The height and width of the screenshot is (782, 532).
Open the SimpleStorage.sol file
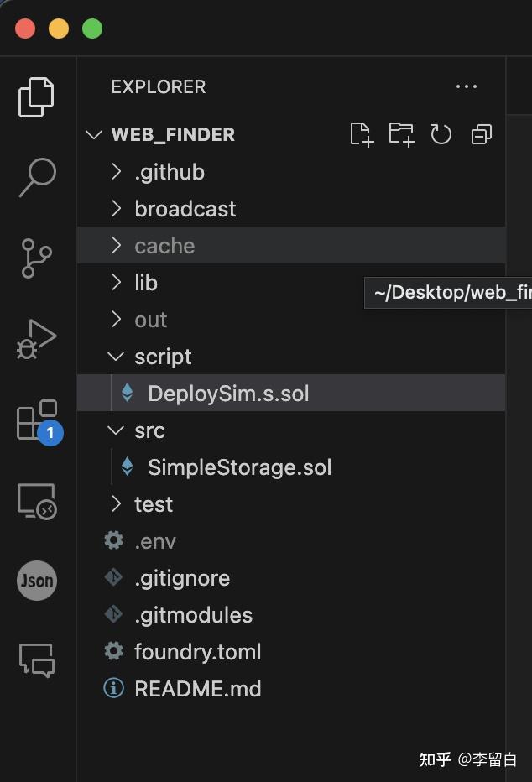[239, 467]
